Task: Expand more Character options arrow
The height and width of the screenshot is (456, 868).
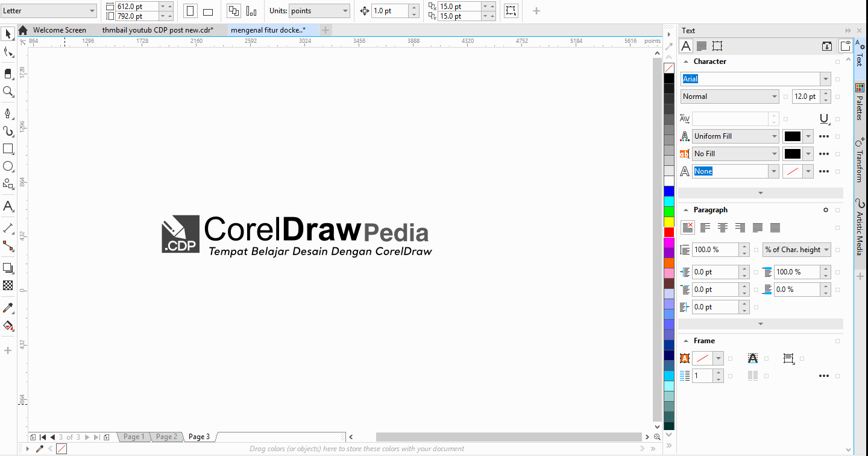Action: click(x=761, y=193)
